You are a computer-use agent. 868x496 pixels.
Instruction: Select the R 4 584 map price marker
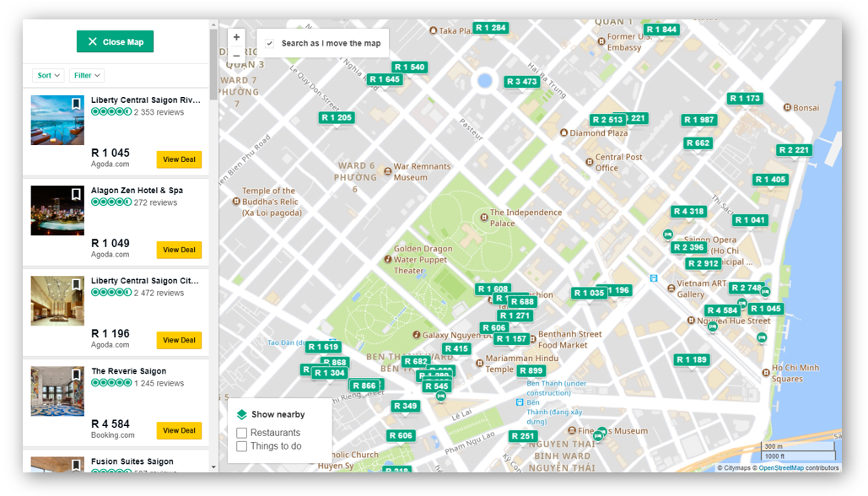click(x=722, y=310)
